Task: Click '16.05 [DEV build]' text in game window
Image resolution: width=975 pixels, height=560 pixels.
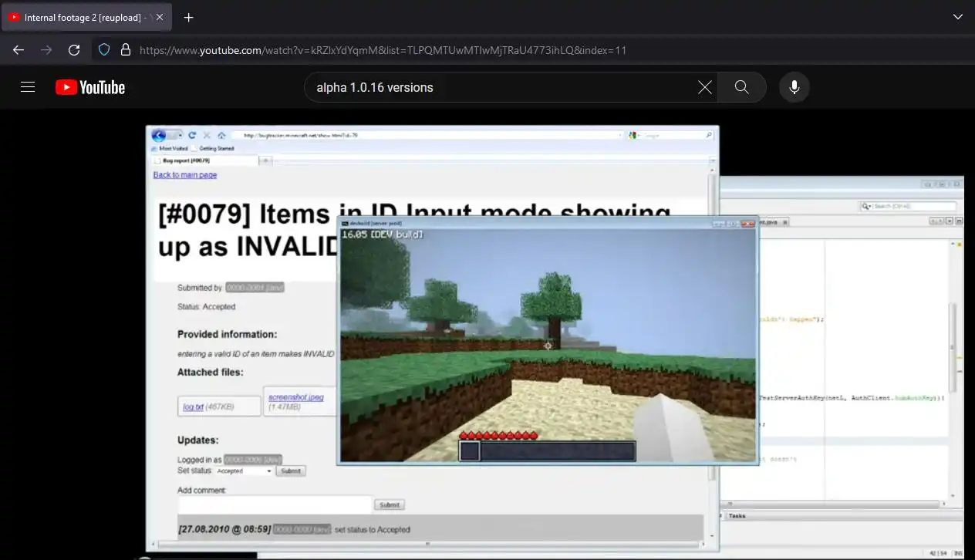Action: coord(383,234)
